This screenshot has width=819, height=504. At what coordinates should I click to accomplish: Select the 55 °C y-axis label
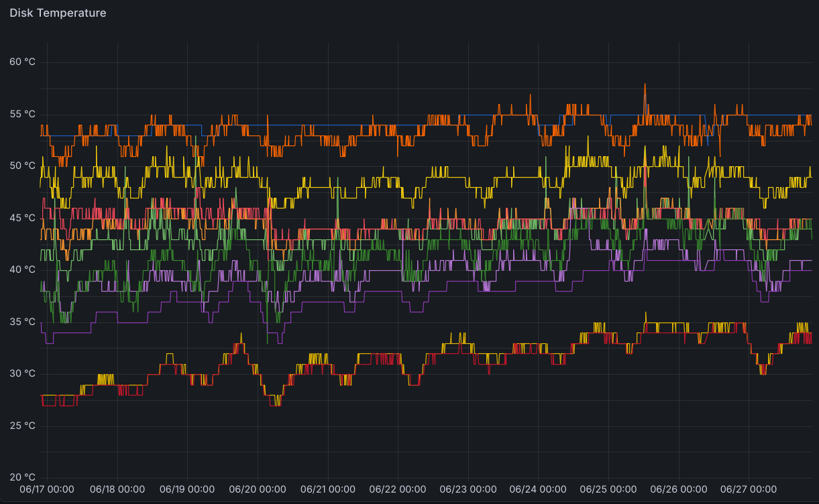tap(22, 114)
